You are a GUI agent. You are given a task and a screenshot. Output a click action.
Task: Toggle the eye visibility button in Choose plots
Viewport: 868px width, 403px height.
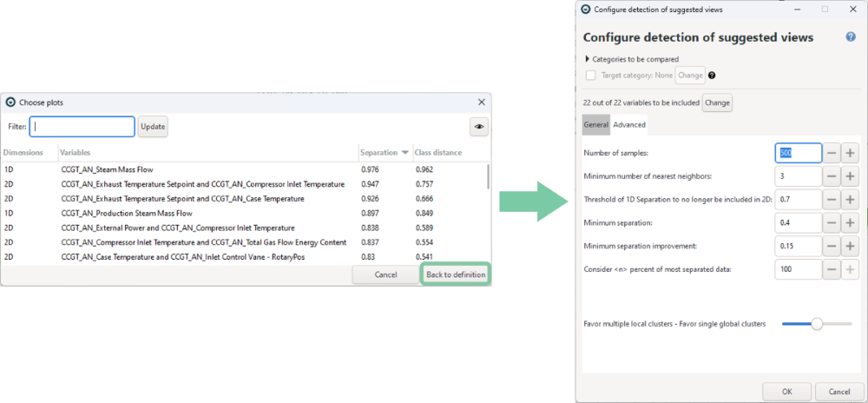(478, 127)
